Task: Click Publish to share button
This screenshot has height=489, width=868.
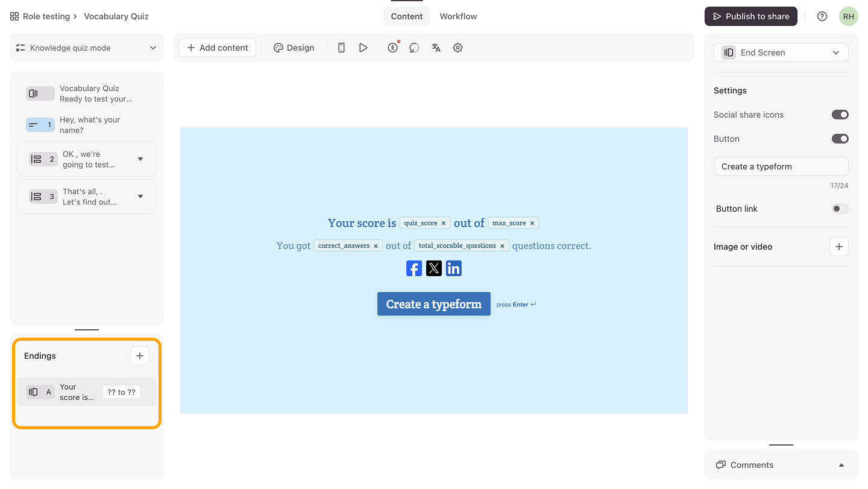Action: pyautogui.click(x=751, y=16)
